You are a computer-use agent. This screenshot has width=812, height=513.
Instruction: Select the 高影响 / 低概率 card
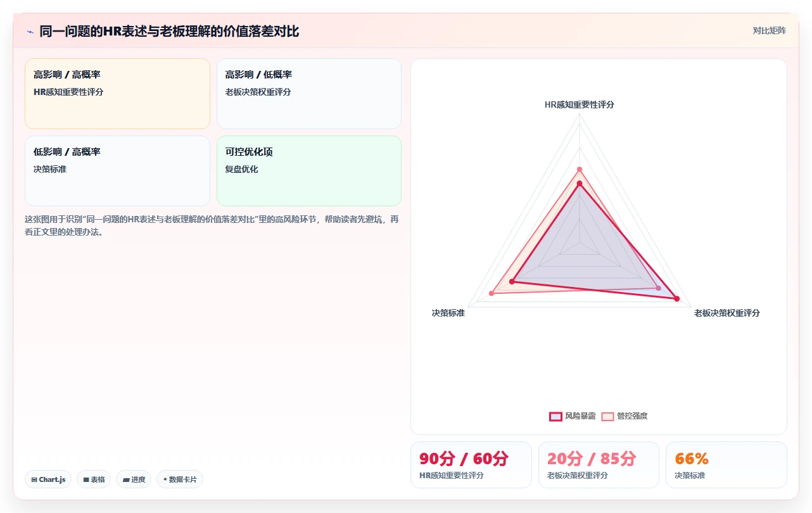[309, 94]
